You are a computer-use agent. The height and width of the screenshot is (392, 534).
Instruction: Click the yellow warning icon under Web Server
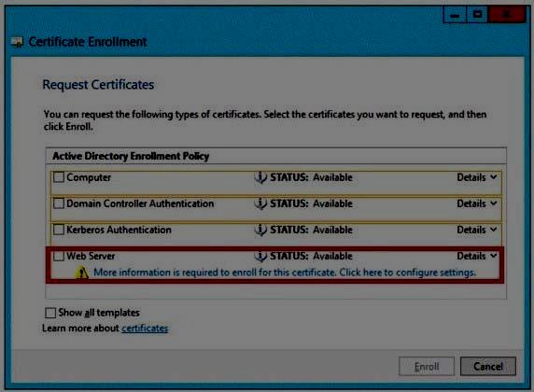(x=82, y=273)
